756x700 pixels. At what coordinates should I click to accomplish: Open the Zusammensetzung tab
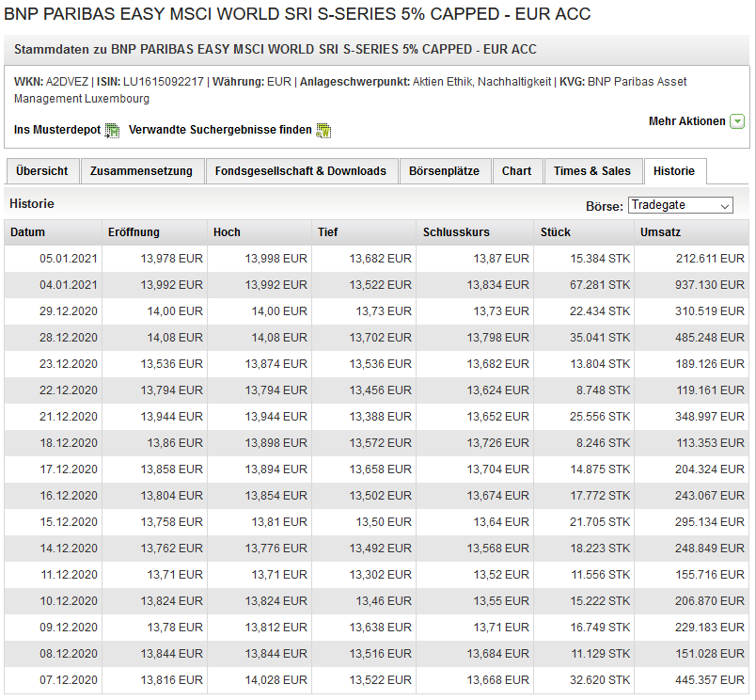click(141, 171)
